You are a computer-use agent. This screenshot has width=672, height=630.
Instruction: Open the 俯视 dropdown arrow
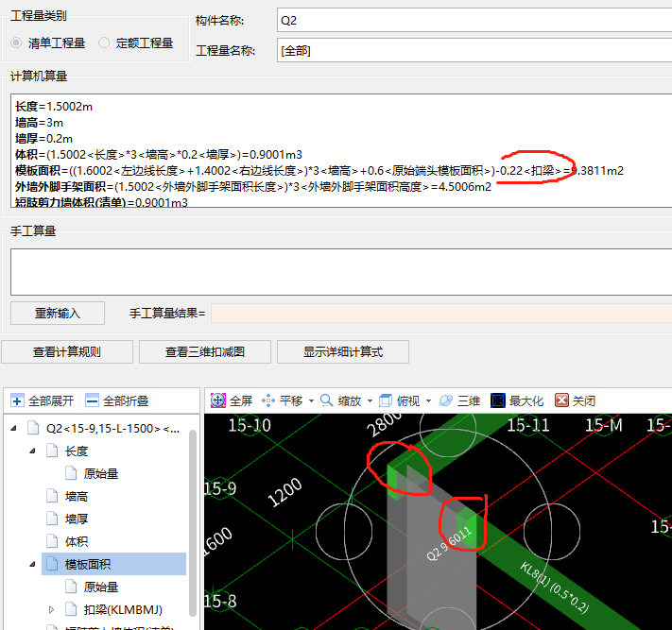428,401
